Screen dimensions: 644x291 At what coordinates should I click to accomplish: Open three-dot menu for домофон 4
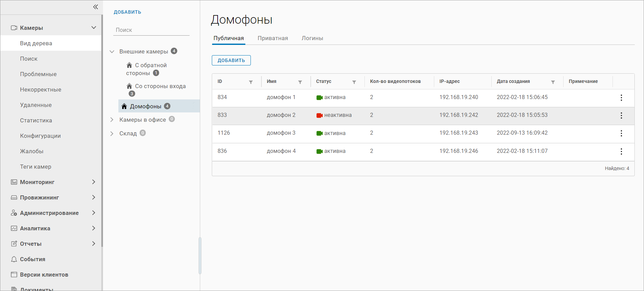(x=621, y=151)
